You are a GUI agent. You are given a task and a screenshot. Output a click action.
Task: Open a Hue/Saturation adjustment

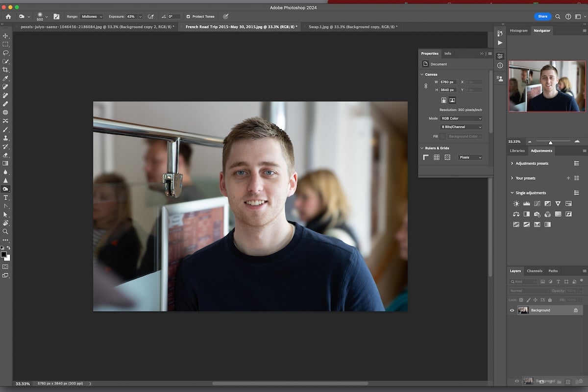pyautogui.click(x=568, y=203)
